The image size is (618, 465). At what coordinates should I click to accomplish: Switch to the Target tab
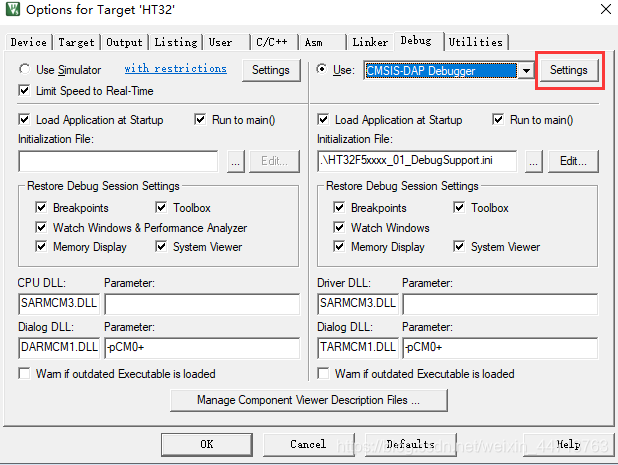[76, 42]
